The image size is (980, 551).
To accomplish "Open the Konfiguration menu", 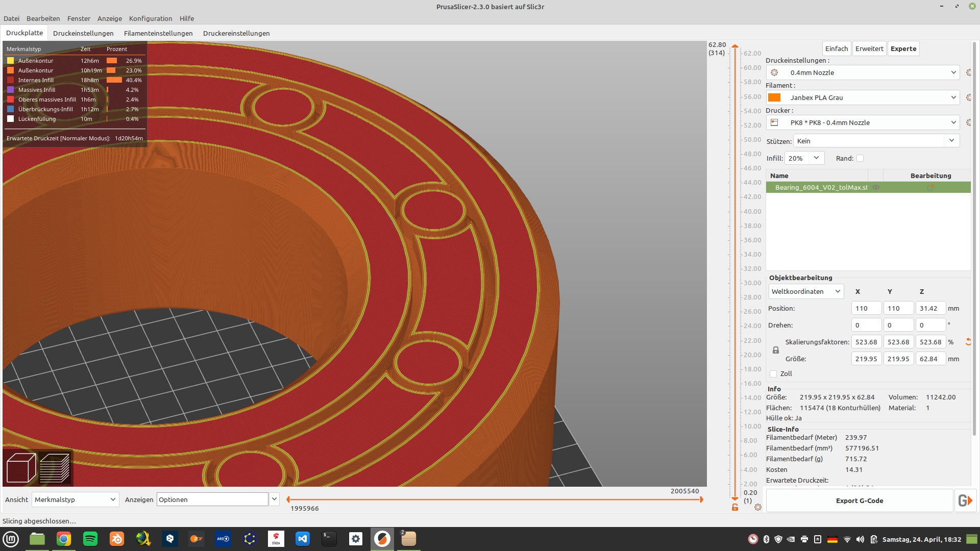I will click(151, 18).
